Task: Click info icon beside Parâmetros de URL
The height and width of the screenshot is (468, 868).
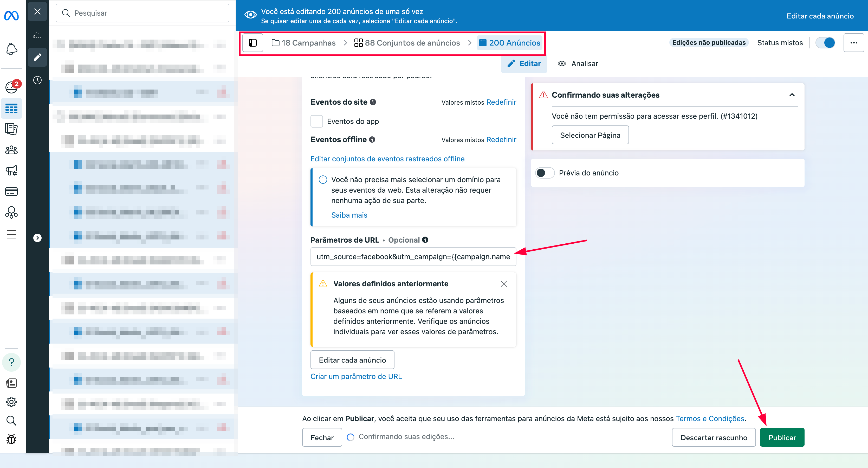Action: coord(425,240)
